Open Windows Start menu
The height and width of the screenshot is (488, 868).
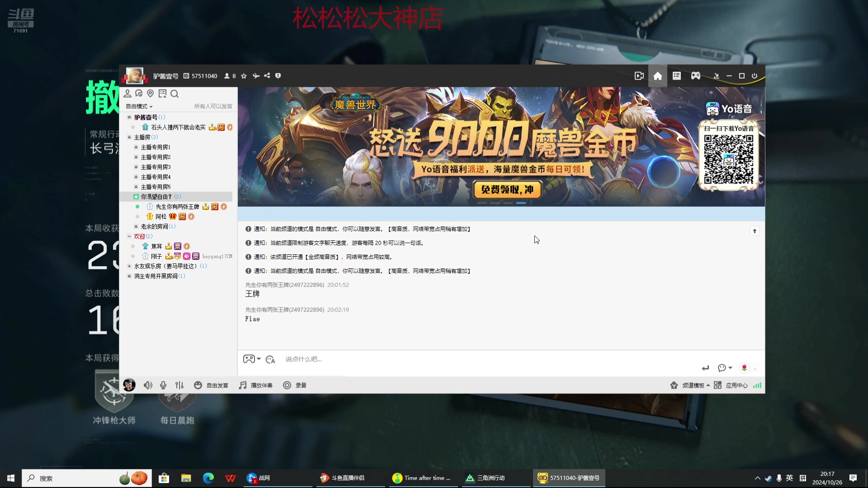coord(11,478)
